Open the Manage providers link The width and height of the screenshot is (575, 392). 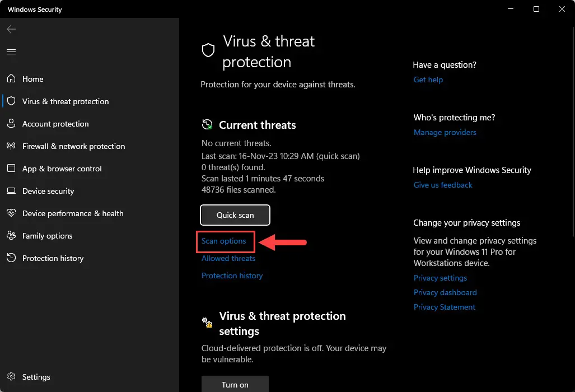[x=445, y=132]
